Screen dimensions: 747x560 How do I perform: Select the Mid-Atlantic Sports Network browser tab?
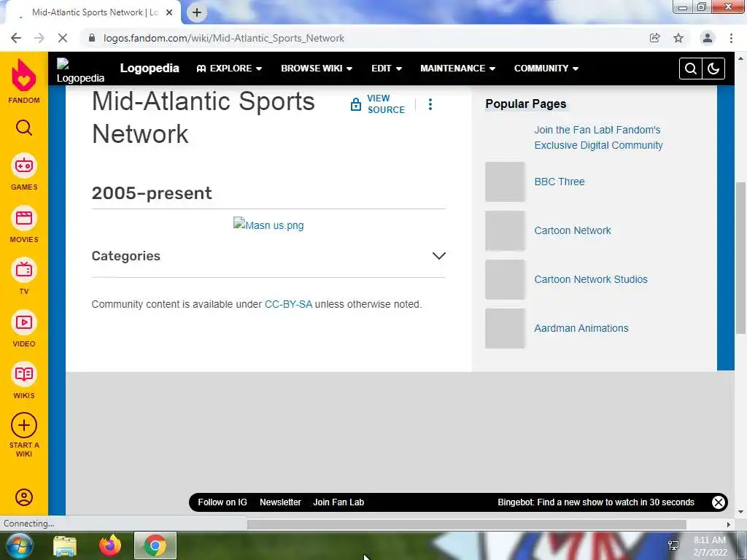click(93, 12)
